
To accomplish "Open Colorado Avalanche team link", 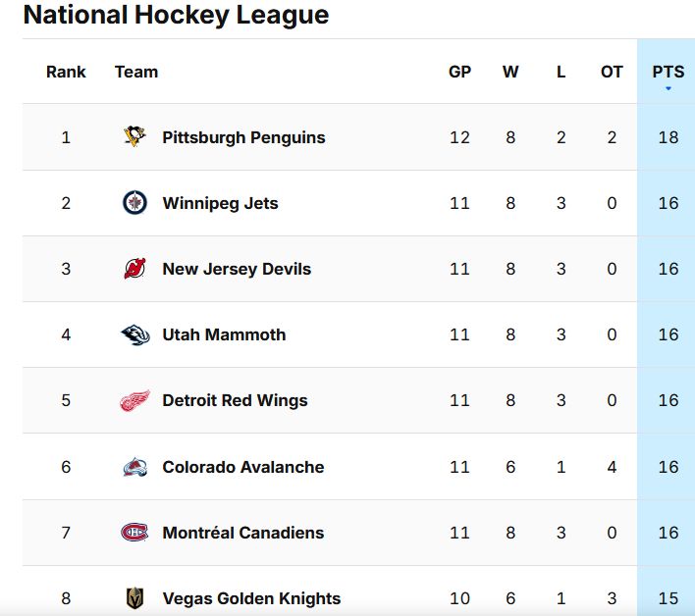I will pos(243,467).
